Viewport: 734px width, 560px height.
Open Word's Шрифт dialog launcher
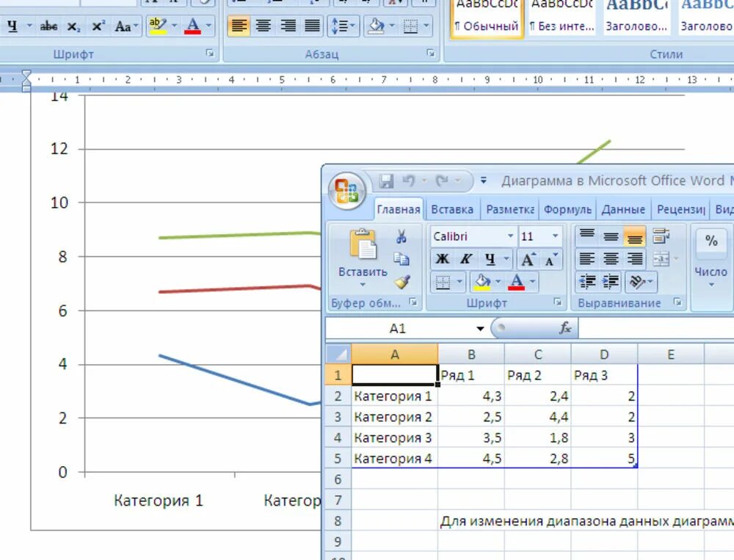210,54
